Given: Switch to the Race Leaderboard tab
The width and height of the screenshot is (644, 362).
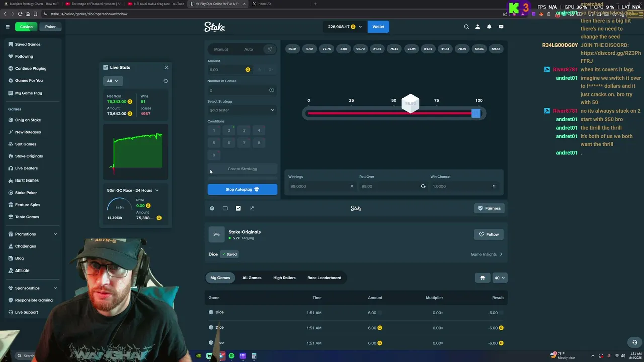Looking at the screenshot, I should (x=325, y=278).
